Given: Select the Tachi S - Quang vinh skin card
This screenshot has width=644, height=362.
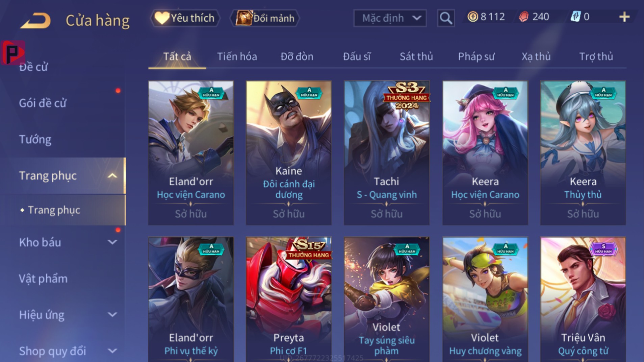Looking at the screenshot, I should pos(387,153).
